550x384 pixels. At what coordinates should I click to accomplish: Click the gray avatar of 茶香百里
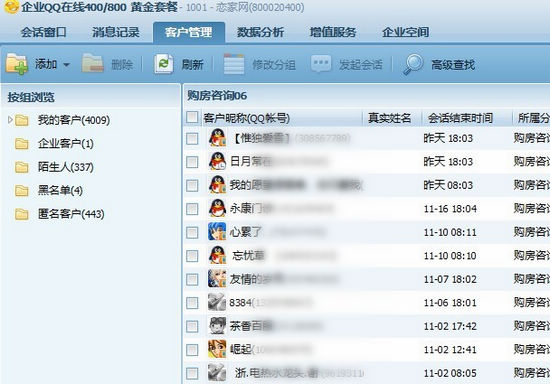pyautogui.click(x=217, y=325)
